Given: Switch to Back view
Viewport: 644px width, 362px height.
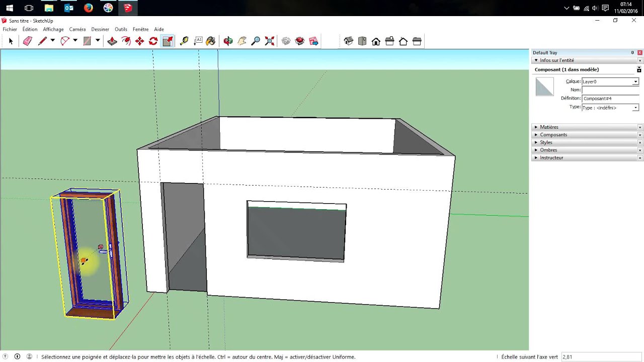Looking at the screenshot, I should 403,41.
